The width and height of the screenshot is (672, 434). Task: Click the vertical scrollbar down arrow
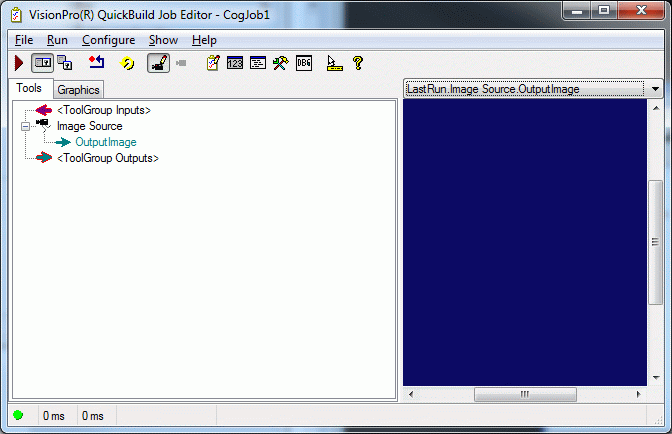tap(656, 377)
